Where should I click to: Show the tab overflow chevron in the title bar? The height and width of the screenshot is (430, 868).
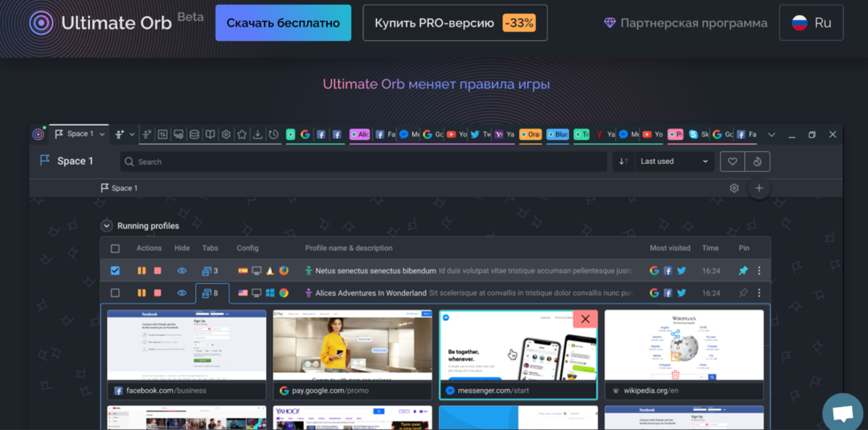click(771, 134)
